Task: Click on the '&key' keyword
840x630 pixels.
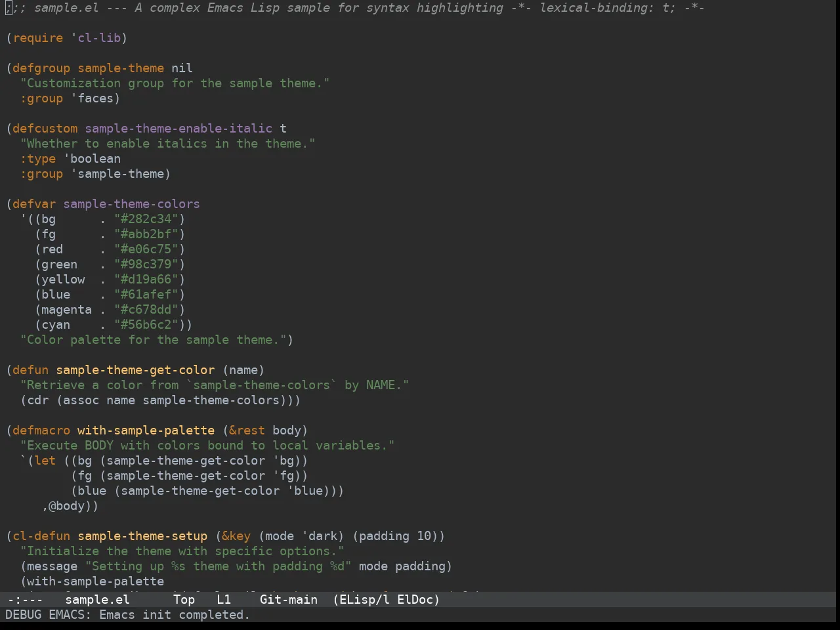Action: (236, 536)
